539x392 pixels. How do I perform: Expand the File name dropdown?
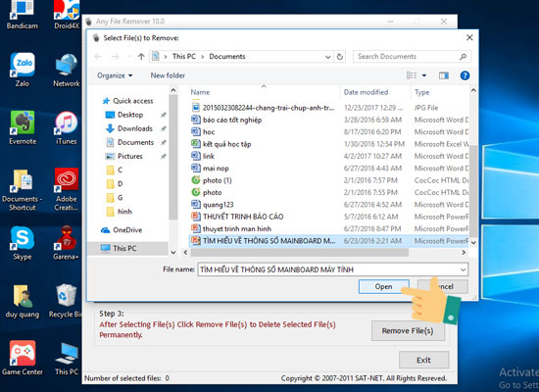pyautogui.click(x=463, y=269)
